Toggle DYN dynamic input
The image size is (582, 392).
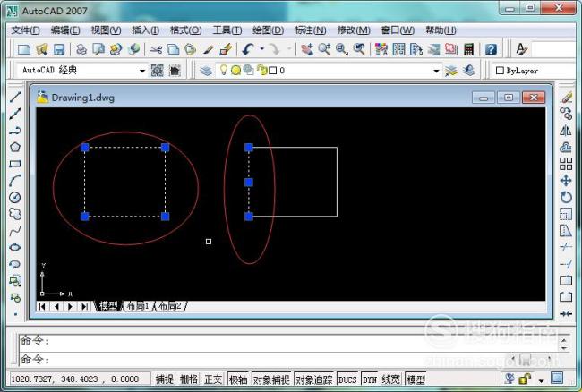[x=369, y=379]
